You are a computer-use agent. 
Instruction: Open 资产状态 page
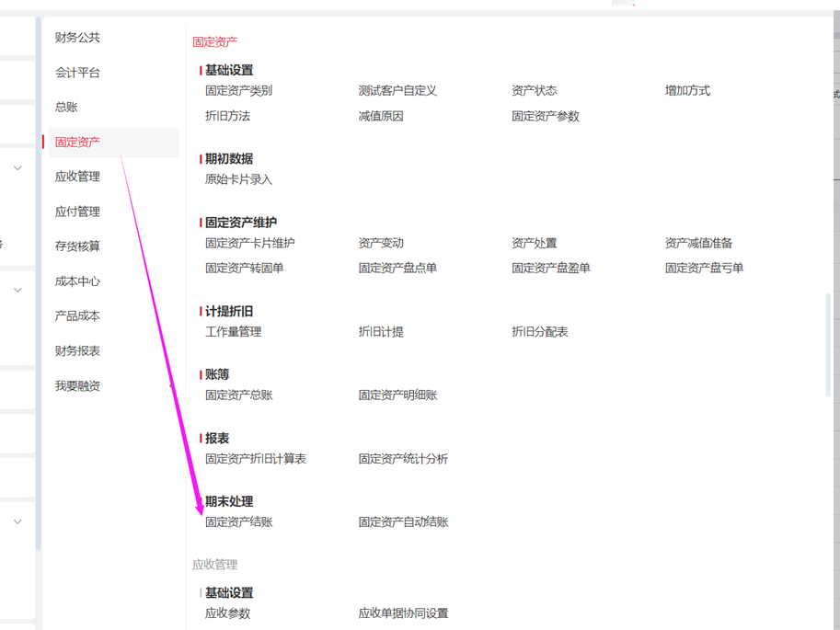pyautogui.click(x=535, y=90)
